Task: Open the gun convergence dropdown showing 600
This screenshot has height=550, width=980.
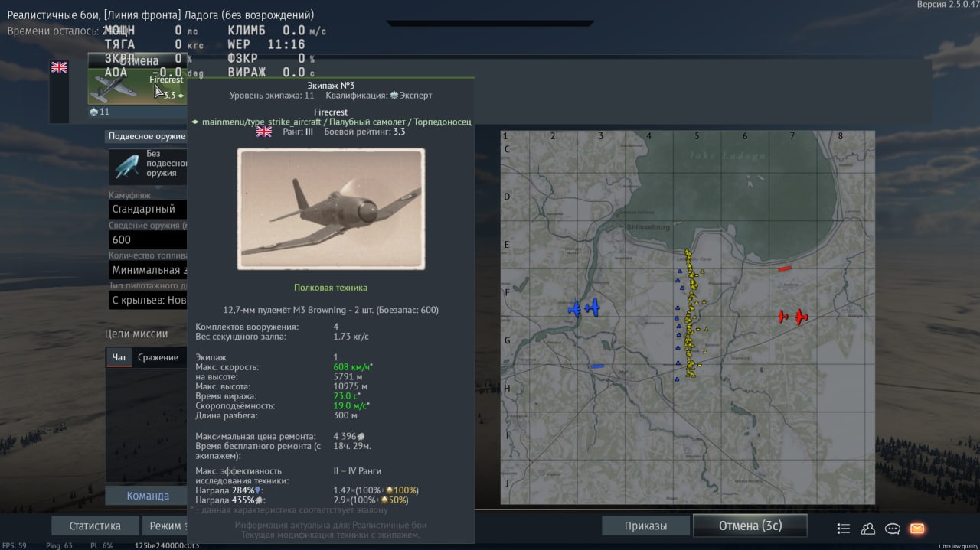Action: 148,239
